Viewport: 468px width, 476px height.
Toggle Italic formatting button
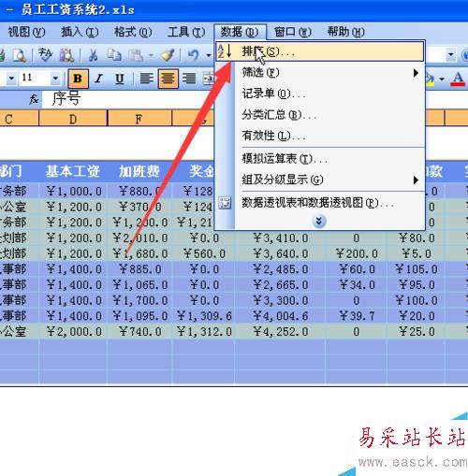(x=99, y=79)
